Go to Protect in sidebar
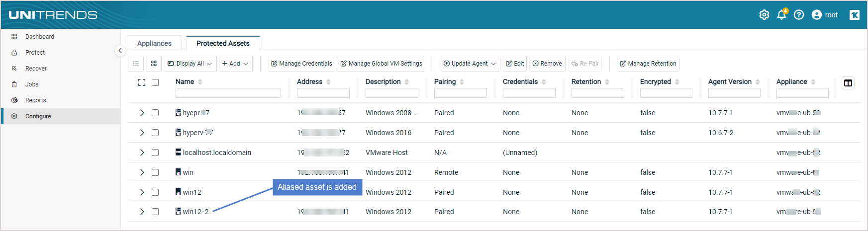 61,53
